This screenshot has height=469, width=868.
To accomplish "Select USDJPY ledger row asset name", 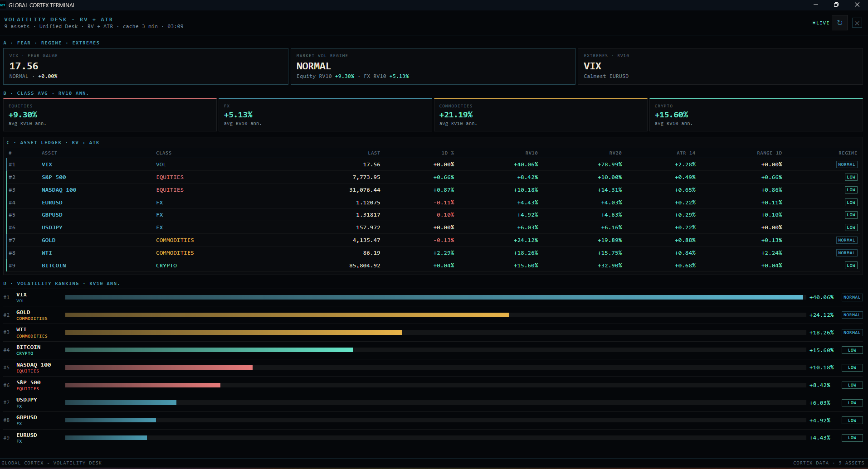I will [52, 227].
